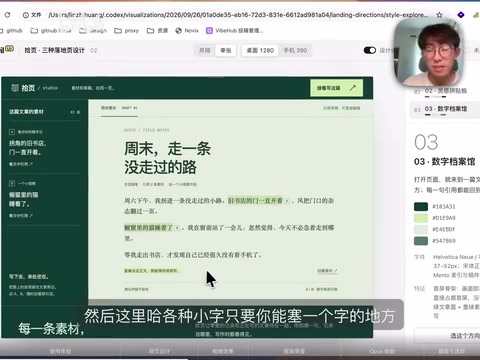The height and width of the screenshot is (360, 480).
Task: Open the proxy bookmarks folder
Action: coord(127,31)
